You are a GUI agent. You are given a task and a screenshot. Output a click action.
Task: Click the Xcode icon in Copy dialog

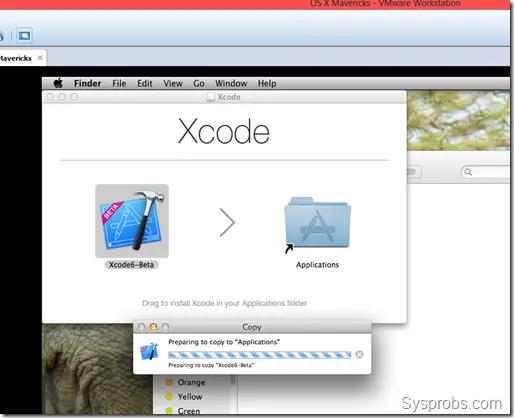pos(149,351)
